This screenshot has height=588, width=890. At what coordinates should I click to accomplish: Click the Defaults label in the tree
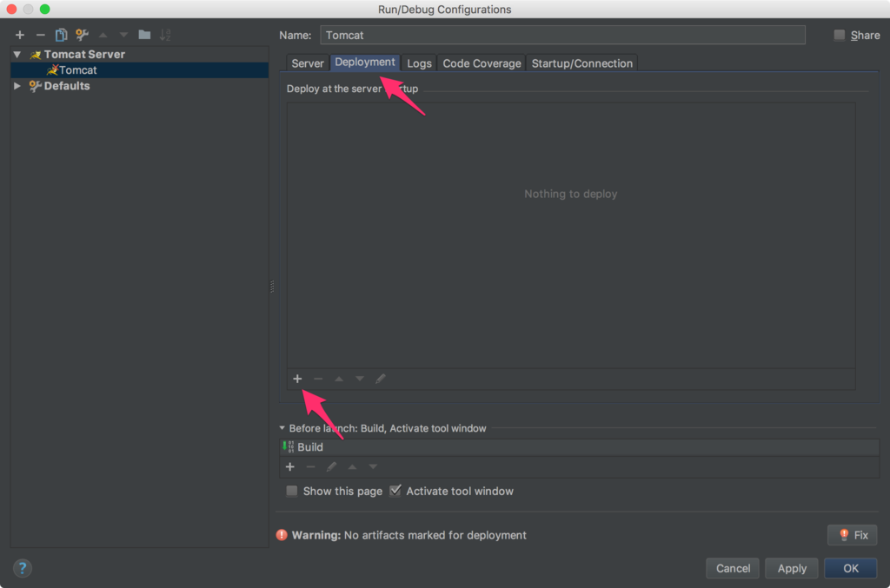point(67,86)
